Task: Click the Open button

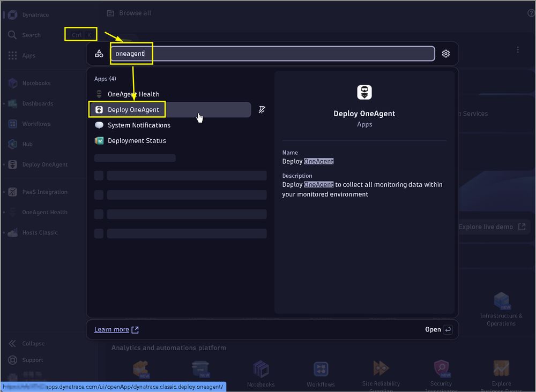Action: pyautogui.click(x=438, y=329)
